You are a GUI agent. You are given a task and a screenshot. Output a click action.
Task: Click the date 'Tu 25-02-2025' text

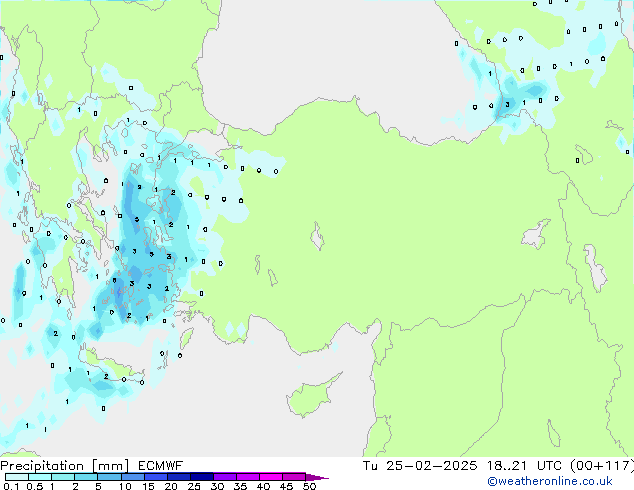coord(420,466)
